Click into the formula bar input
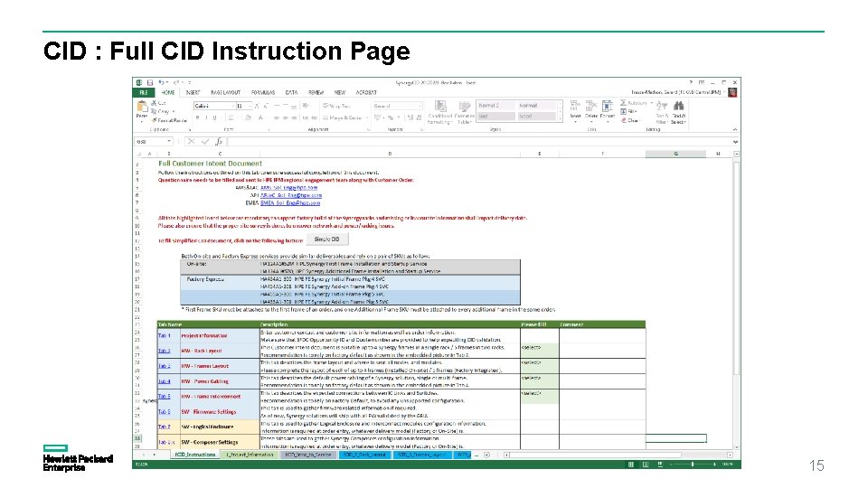 click(479, 142)
